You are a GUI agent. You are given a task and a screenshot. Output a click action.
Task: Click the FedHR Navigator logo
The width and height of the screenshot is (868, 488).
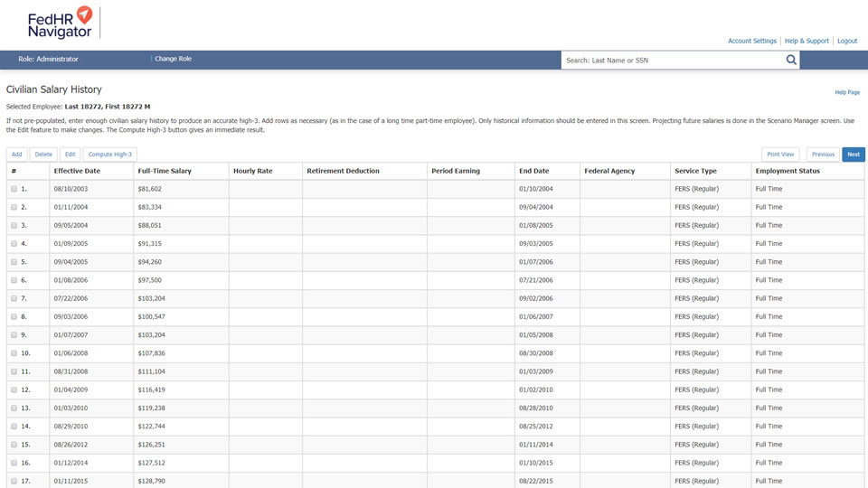61,23
